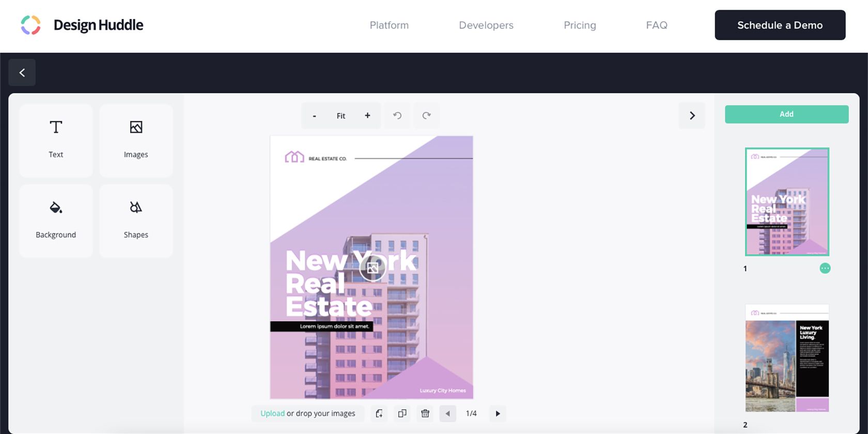Click the add new page icon
Viewport: 868px width, 434px height.
click(x=379, y=413)
